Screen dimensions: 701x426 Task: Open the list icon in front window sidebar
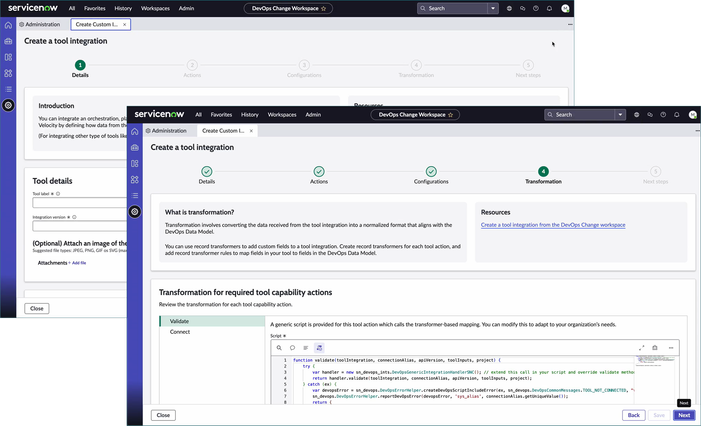[x=135, y=195]
